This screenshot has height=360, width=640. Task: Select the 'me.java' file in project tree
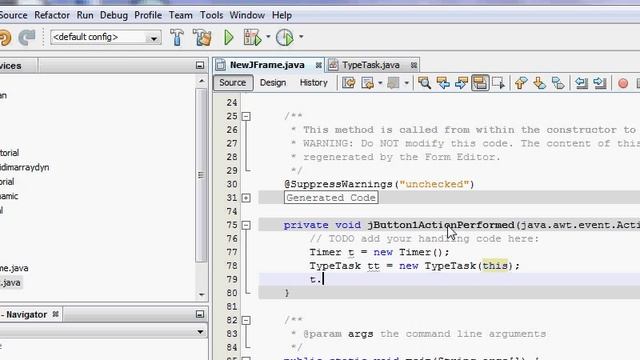[14, 269]
